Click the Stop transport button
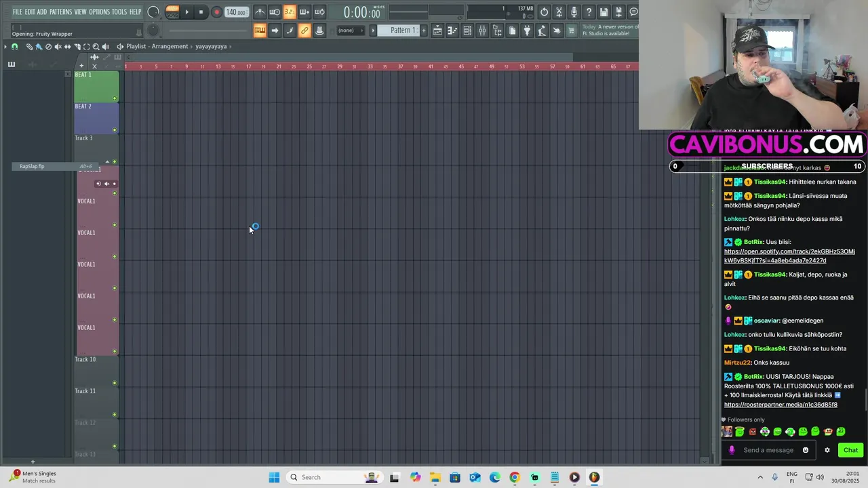 (201, 12)
